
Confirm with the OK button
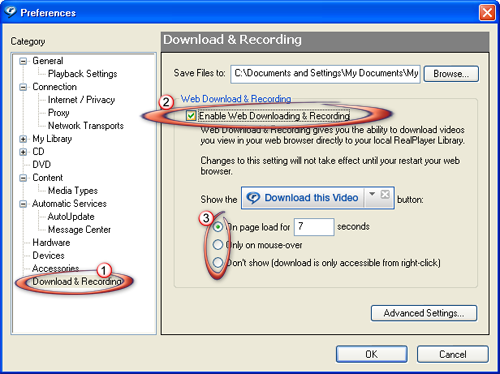(x=372, y=354)
